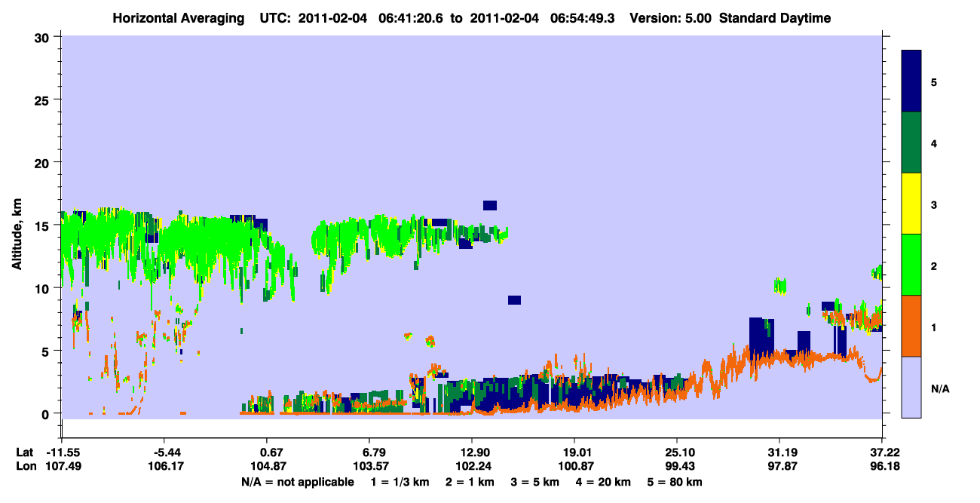Click the 'Lat' row label
Viewport: 980px width, 503px height.
(x=25, y=452)
